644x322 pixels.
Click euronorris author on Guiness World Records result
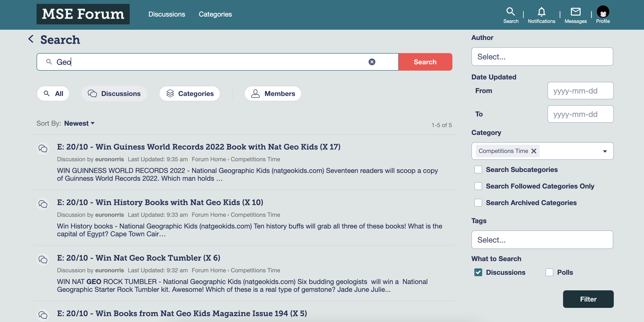point(109,159)
